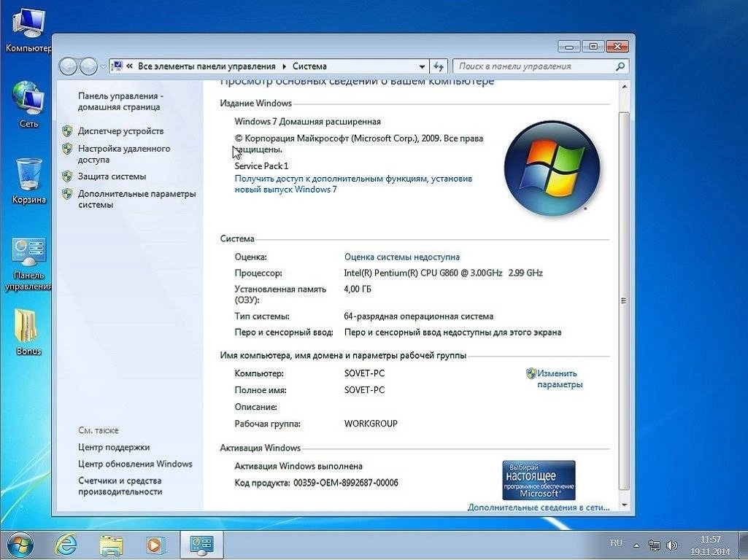Click the Система breadcrumb segment
Screen dimensions: 748x560
coord(309,66)
